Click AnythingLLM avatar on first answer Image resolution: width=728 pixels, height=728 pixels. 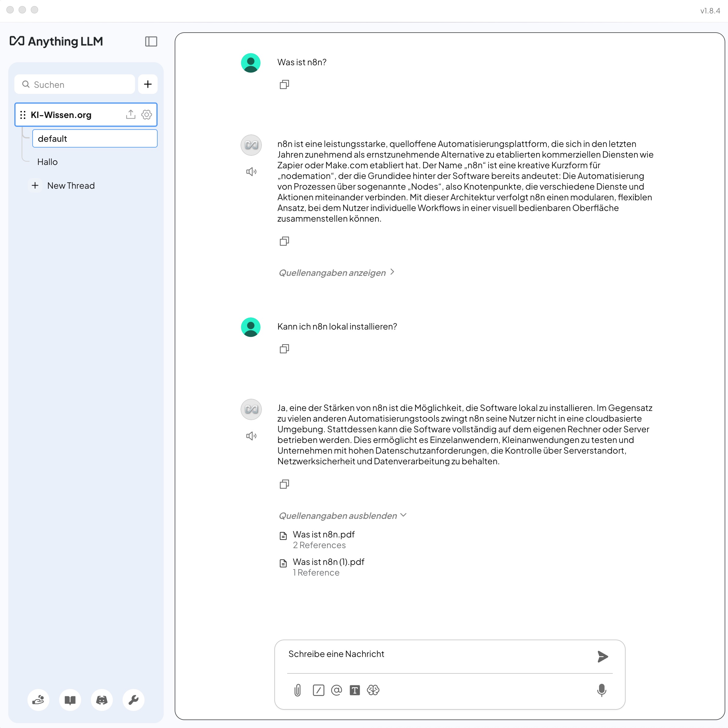point(251,145)
